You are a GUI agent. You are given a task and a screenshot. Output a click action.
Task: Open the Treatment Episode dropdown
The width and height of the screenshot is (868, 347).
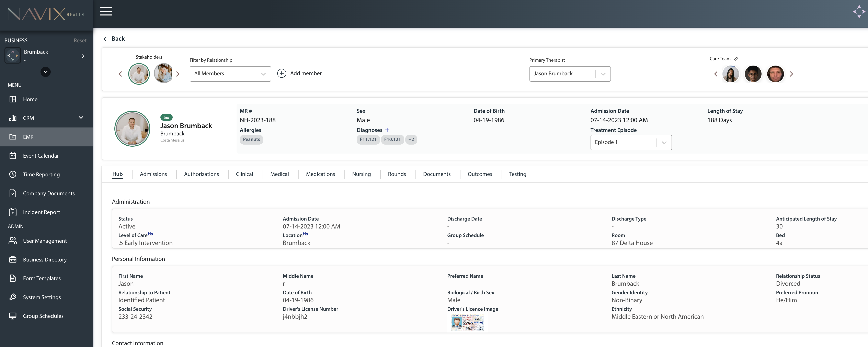pyautogui.click(x=630, y=142)
